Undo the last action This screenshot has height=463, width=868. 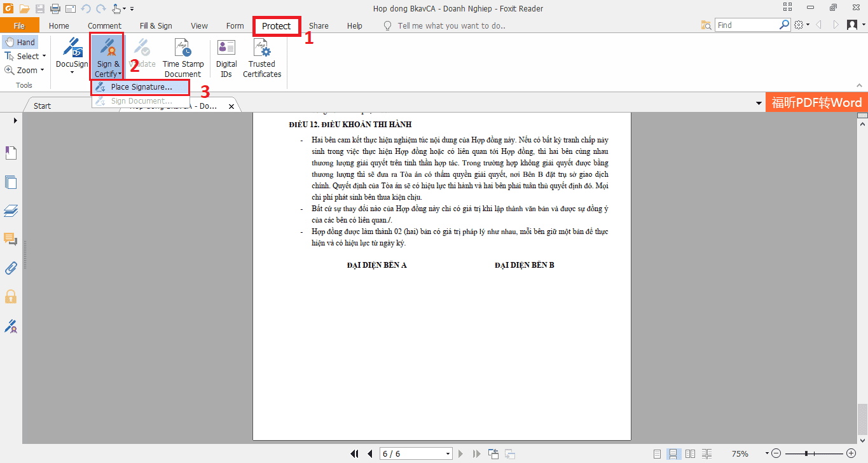coord(86,8)
